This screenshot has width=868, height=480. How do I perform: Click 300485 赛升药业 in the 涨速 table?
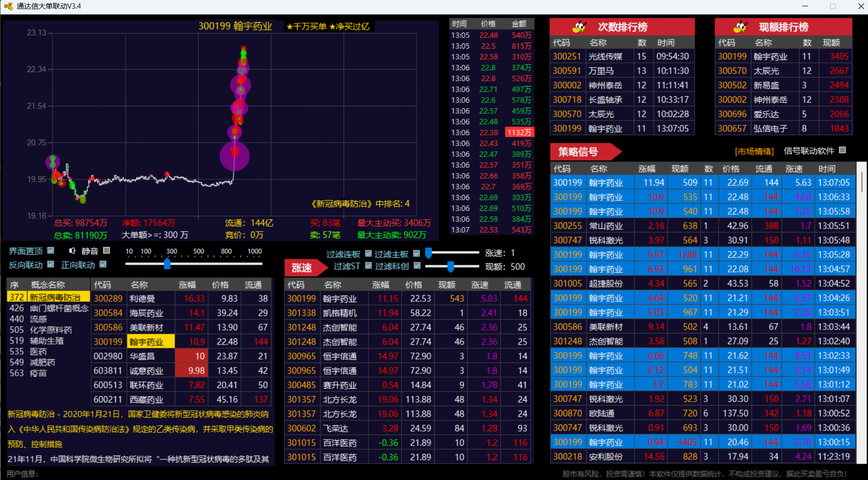(x=407, y=385)
